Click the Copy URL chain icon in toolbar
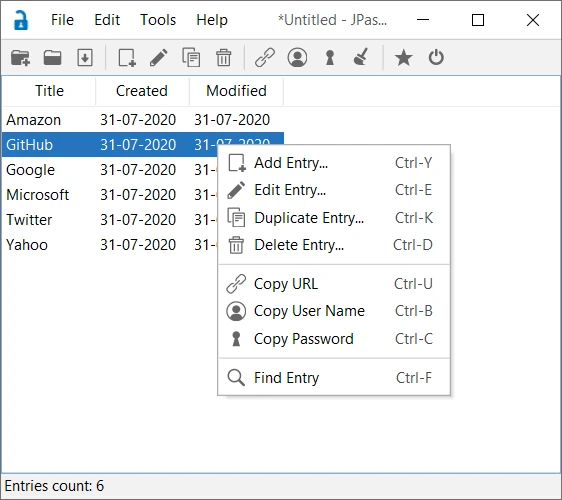The image size is (562, 500). pos(265,57)
